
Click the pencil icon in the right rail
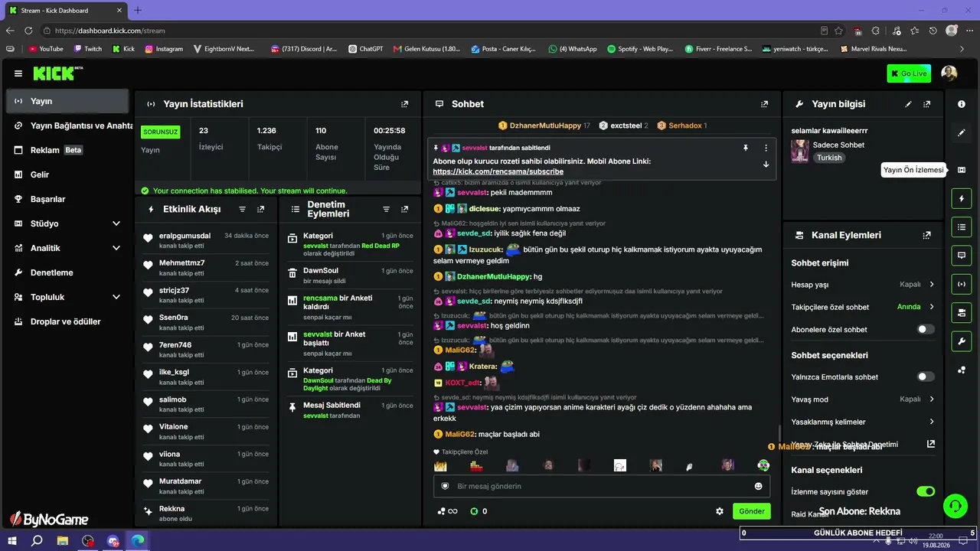click(962, 132)
